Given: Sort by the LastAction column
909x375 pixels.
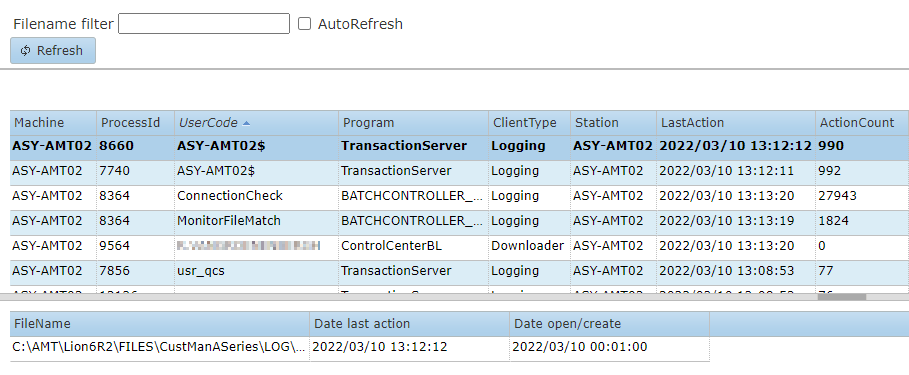Looking at the screenshot, I should click(736, 123).
